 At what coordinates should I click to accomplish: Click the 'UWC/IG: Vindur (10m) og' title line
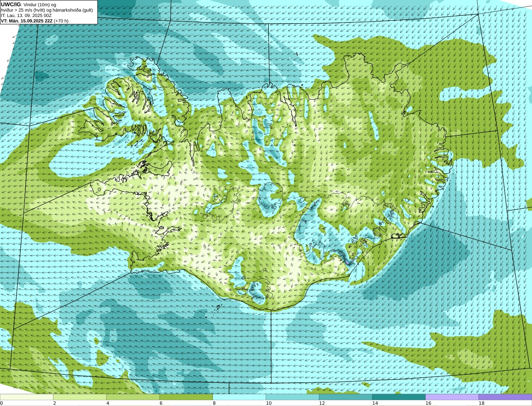(28, 4)
